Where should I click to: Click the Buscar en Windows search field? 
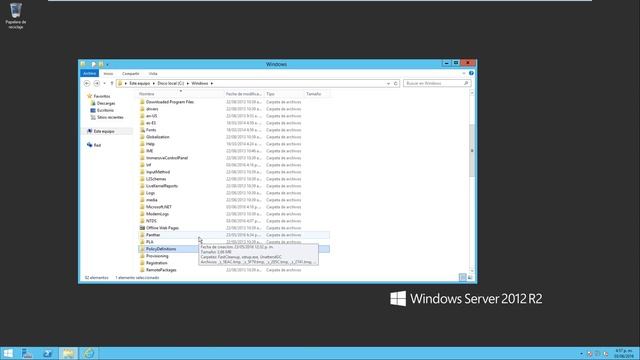[x=437, y=83]
